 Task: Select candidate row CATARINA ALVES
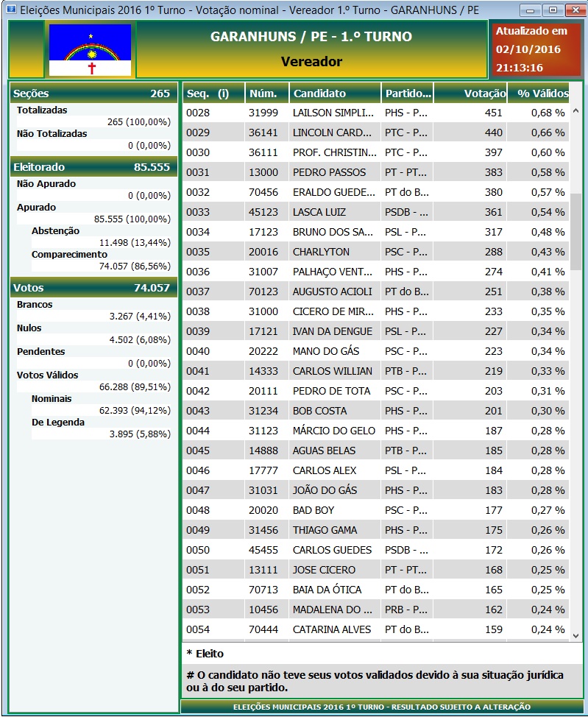point(375,629)
